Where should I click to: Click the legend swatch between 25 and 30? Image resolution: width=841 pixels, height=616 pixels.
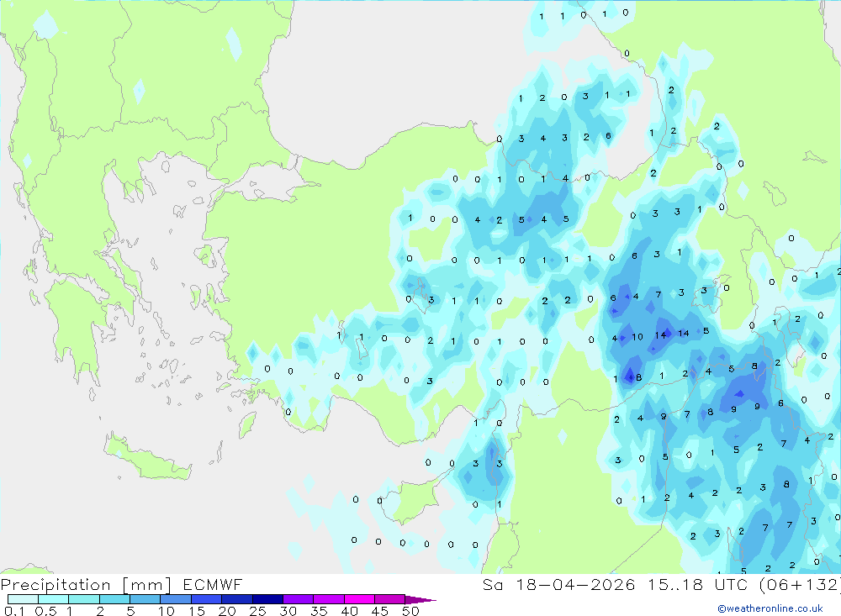click(267, 599)
